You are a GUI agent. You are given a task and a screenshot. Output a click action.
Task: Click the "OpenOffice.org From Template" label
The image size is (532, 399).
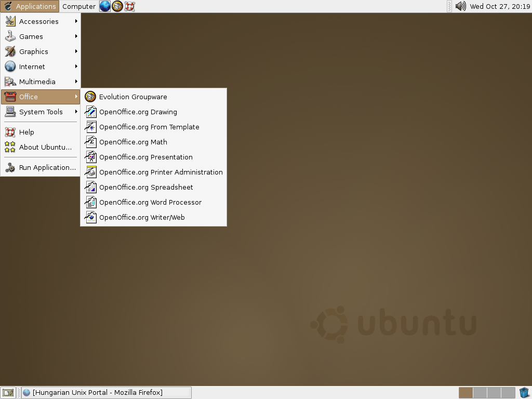149,127
